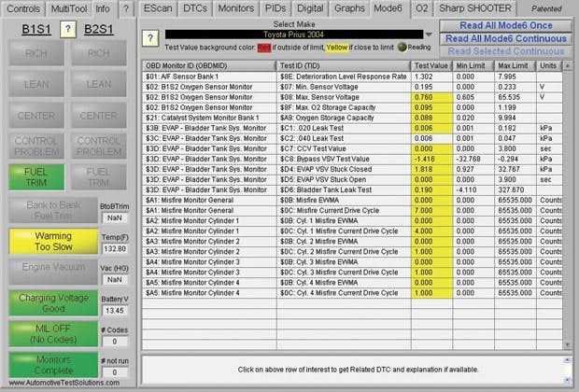Select the Catalyst System Monitor Bank 1 row
579x392 pixels.
(x=208, y=119)
